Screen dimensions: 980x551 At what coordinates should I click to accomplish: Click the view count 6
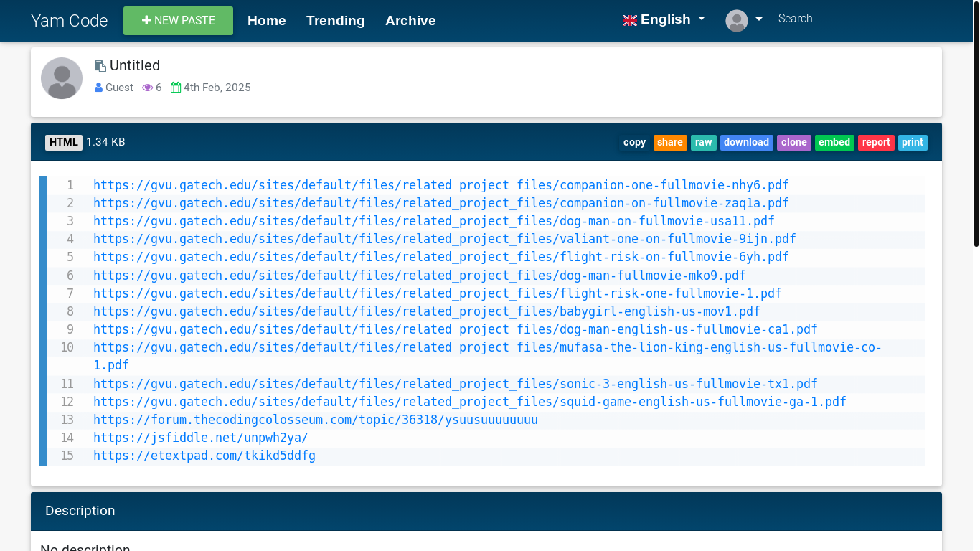click(159, 88)
